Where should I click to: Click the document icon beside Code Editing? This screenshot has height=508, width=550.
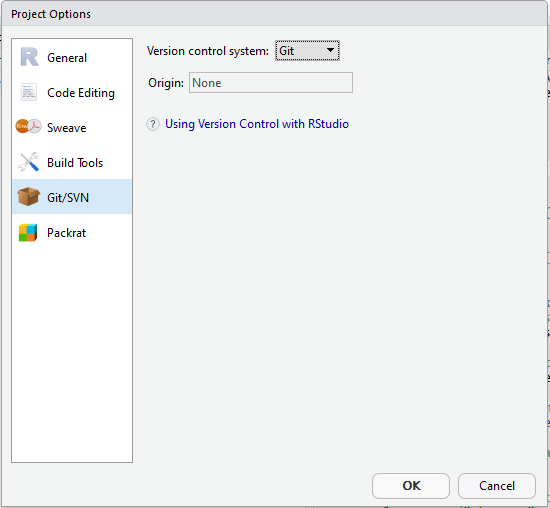coord(28,92)
